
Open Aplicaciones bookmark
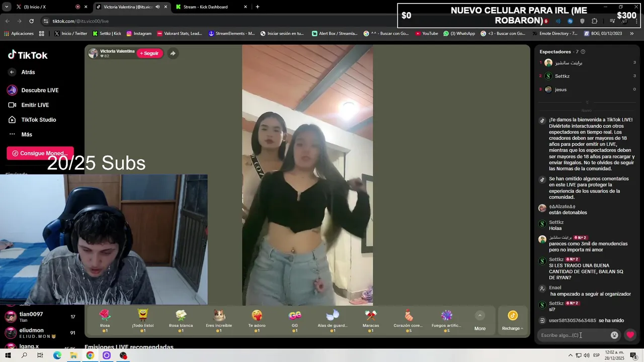(19, 34)
